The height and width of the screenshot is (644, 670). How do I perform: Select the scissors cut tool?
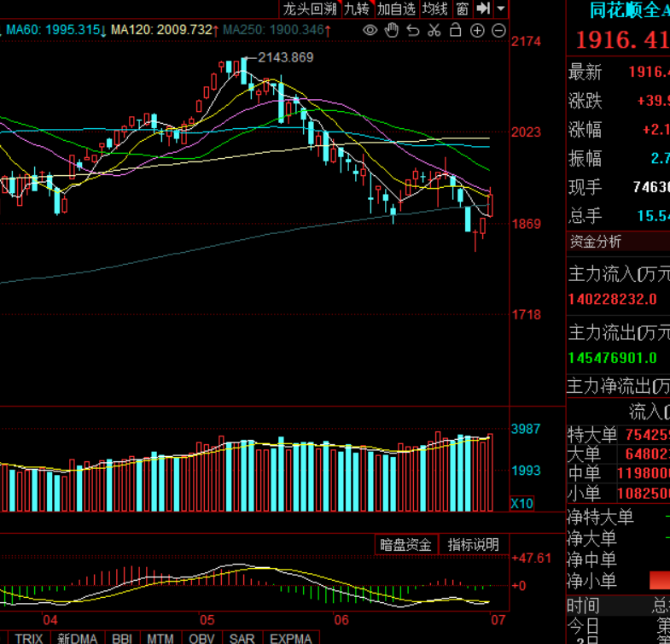(x=434, y=31)
